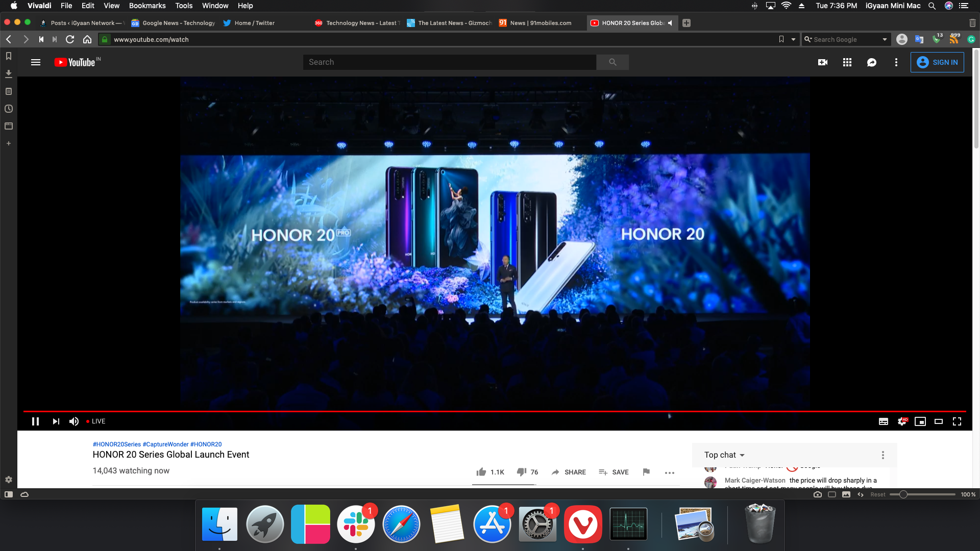The width and height of the screenshot is (980, 551).
Task: Click the create video camera icon
Action: tap(823, 62)
